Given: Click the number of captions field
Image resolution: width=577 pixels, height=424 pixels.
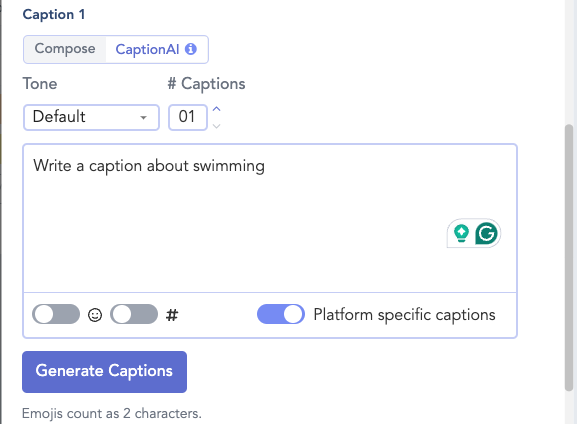Looking at the screenshot, I should (x=188, y=117).
